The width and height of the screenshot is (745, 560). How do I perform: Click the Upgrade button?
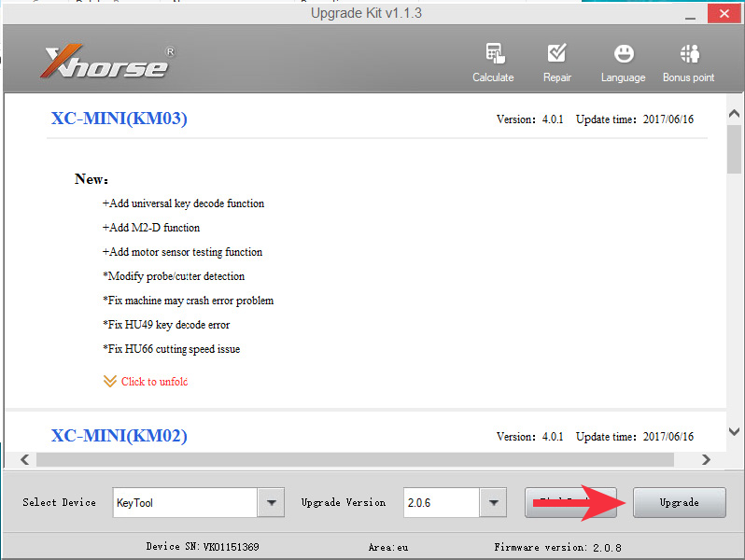[679, 502]
